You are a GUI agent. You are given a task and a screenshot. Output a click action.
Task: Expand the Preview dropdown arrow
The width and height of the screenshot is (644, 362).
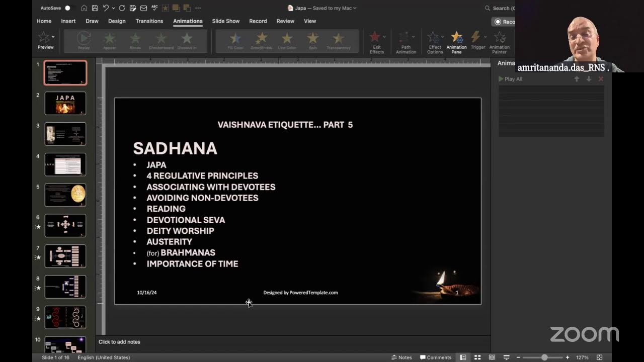[53, 37]
